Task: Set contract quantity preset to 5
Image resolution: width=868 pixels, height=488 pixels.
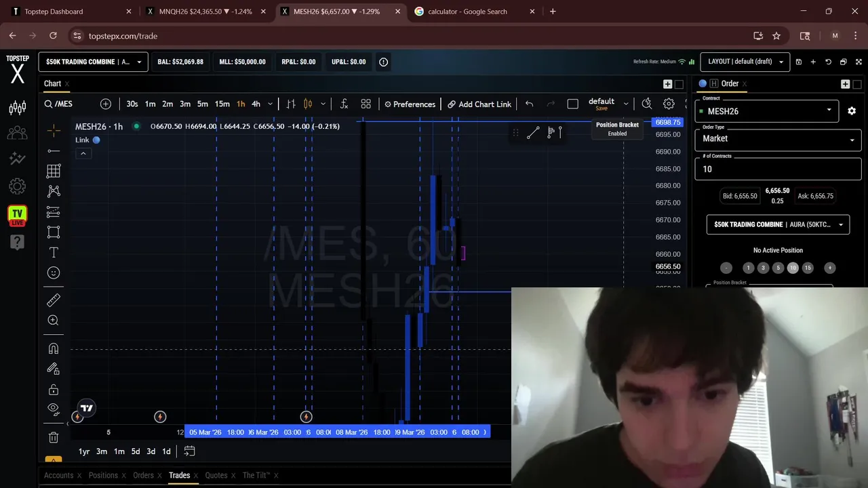Action: point(778,268)
